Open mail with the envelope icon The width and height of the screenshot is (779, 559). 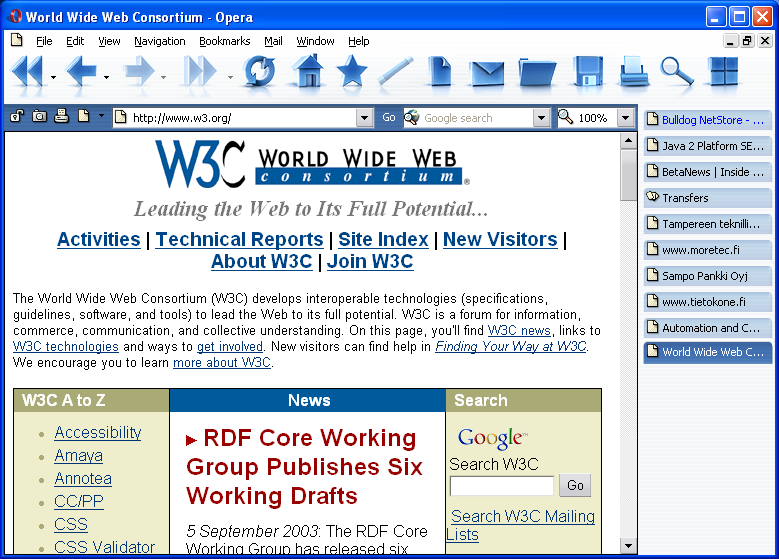(x=487, y=74)
